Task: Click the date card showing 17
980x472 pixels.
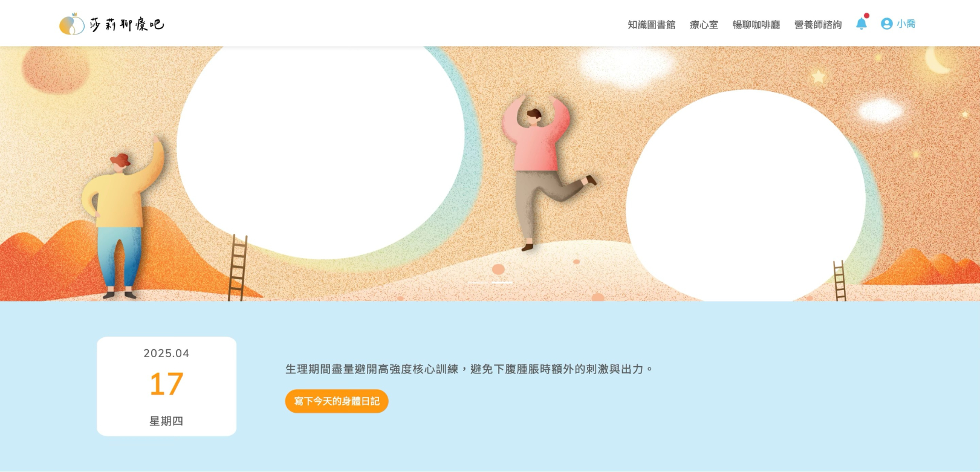Action: [x=166, y=386]
